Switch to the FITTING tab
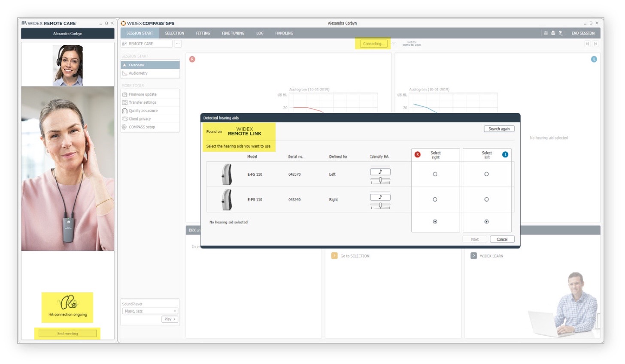 pos(203,33)
